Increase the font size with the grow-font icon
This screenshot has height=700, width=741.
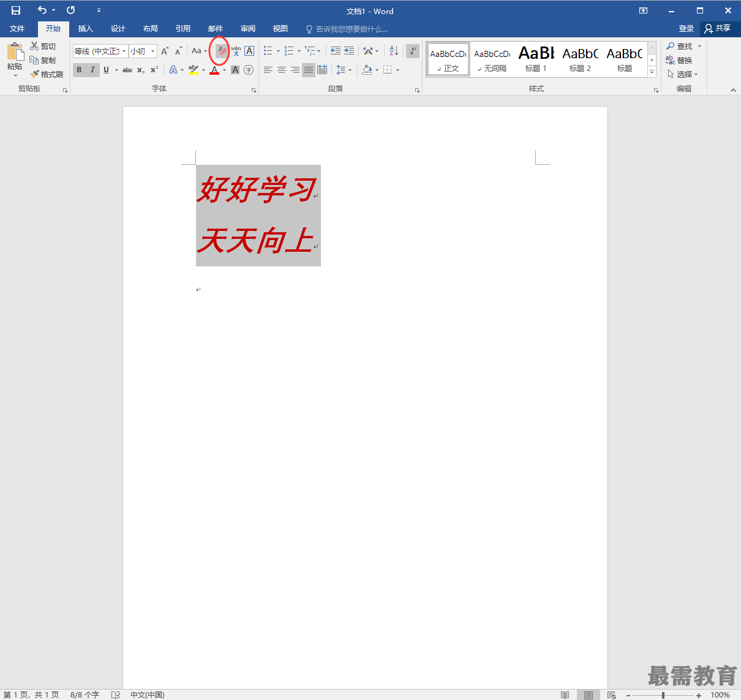165,51
